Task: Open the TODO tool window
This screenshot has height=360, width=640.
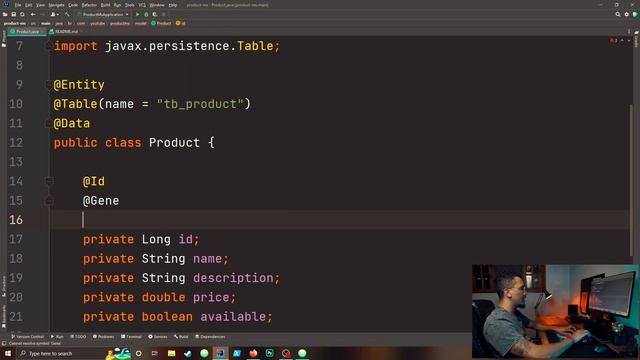Action: pos(78,337)
